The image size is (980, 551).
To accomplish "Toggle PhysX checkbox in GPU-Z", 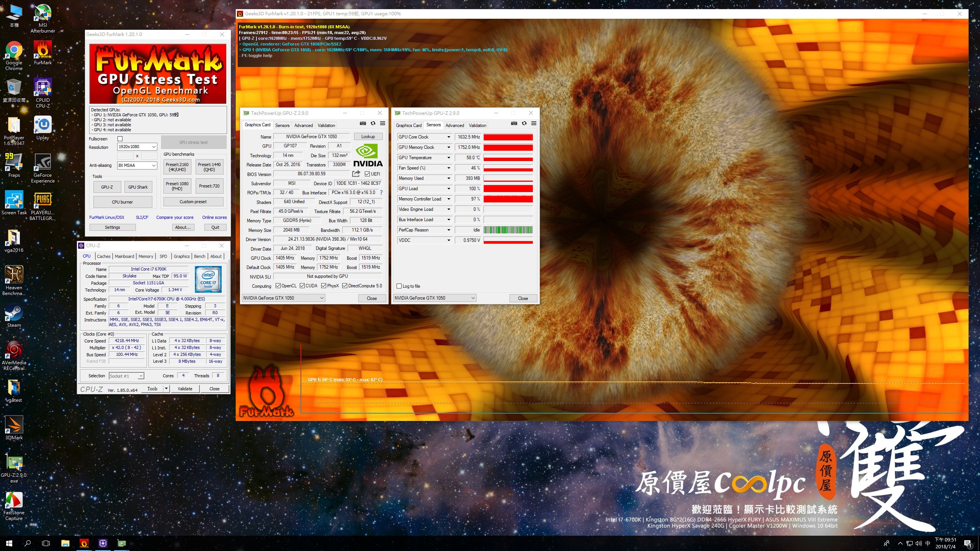I will pos(324,286).
